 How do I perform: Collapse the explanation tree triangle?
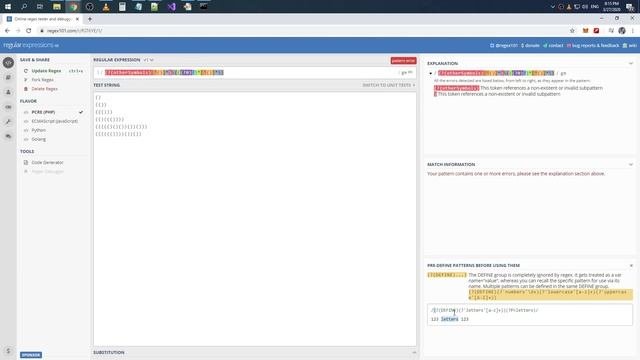pyautogui.click(x=430, y=73)
